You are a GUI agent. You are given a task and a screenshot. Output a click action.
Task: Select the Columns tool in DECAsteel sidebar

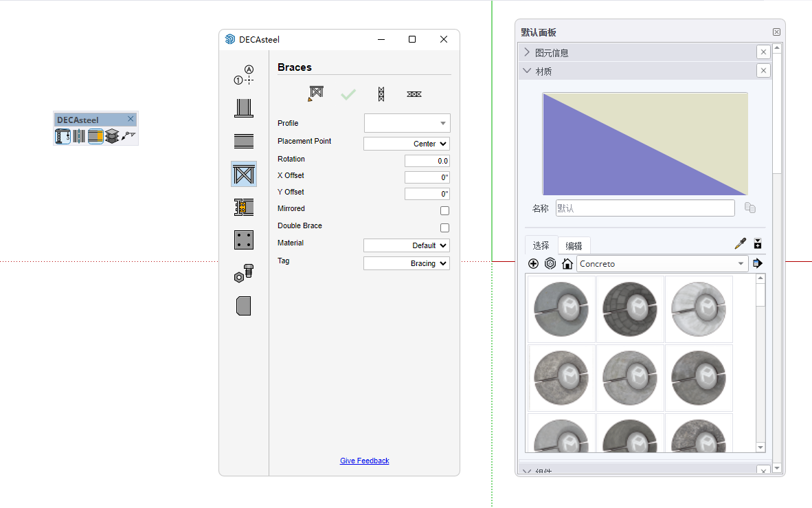[x=244, y=108]
